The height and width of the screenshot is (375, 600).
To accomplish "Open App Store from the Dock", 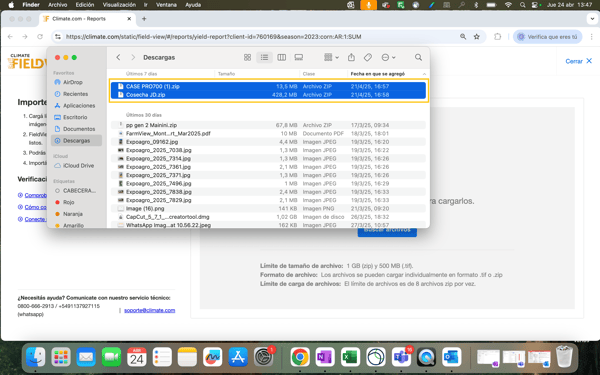I will (238, 357).
